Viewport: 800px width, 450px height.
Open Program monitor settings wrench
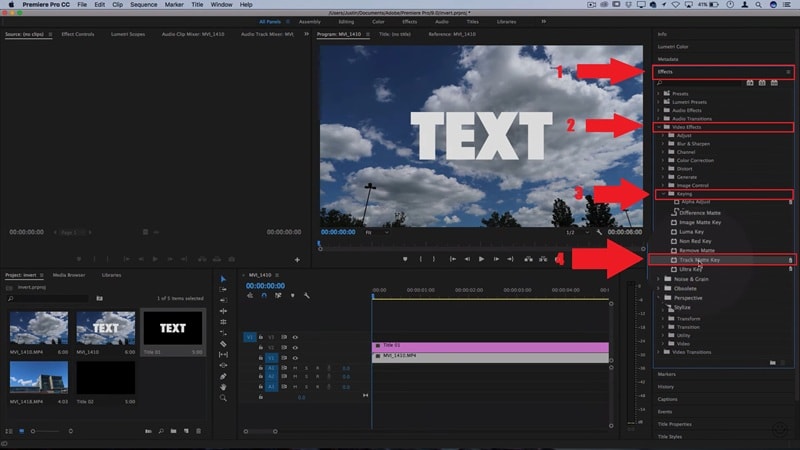coord(599,232)
